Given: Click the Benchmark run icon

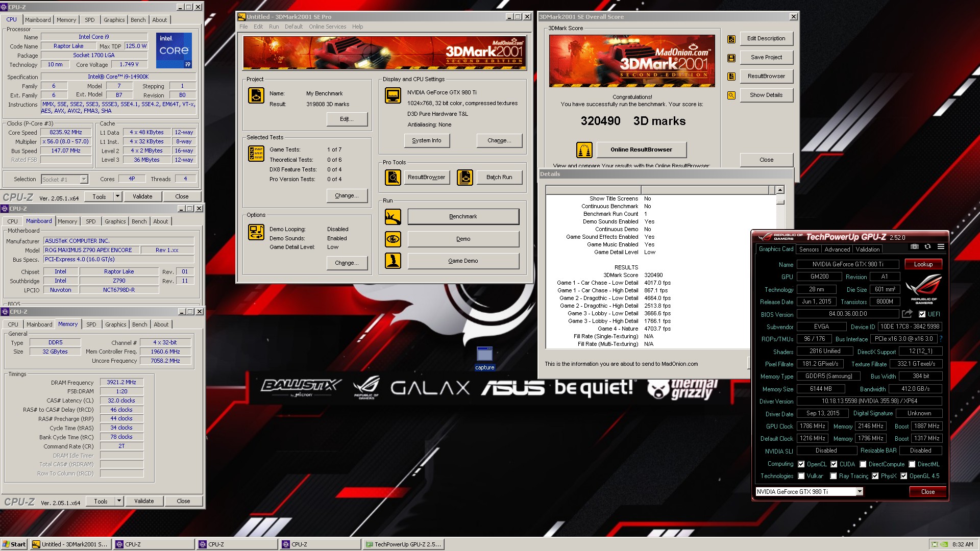Looking at the screenshot, I should [393, 217].
